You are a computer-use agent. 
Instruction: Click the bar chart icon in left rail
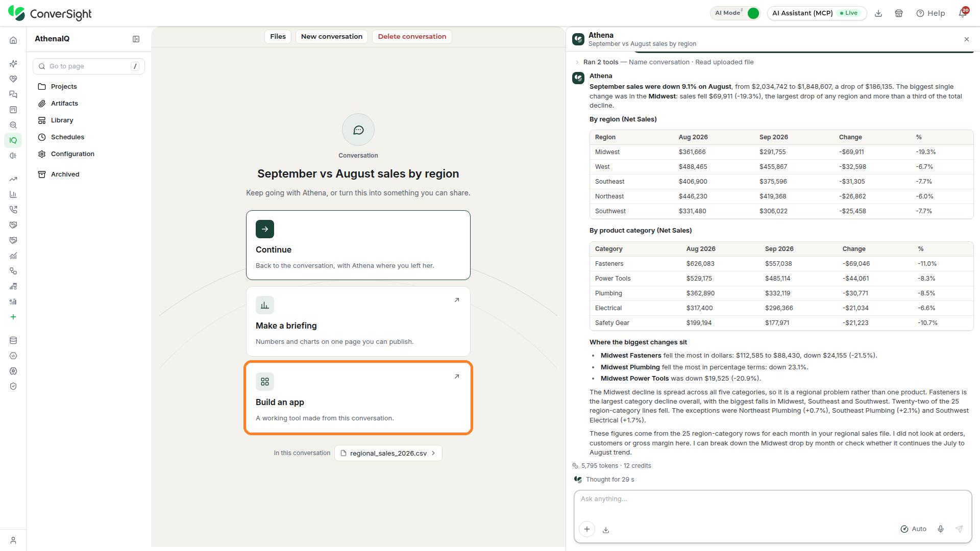[x=13, y=194]
